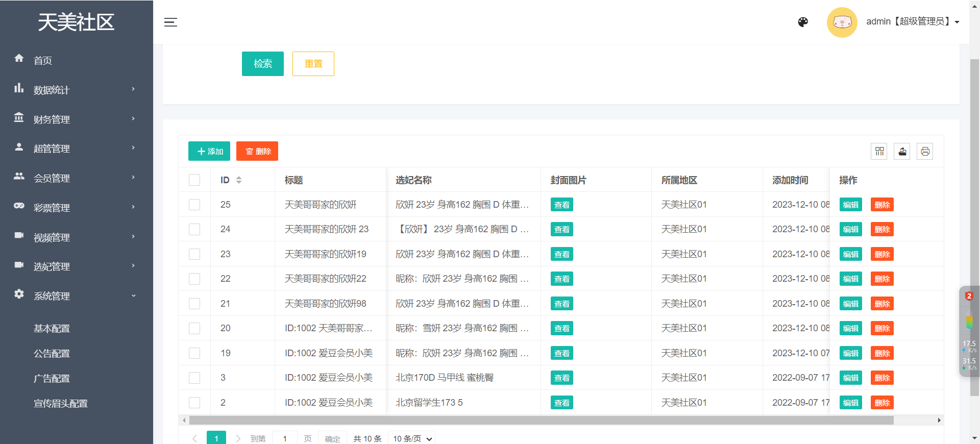Toggle the select-all checkbox in table header

tap(194, 180)
